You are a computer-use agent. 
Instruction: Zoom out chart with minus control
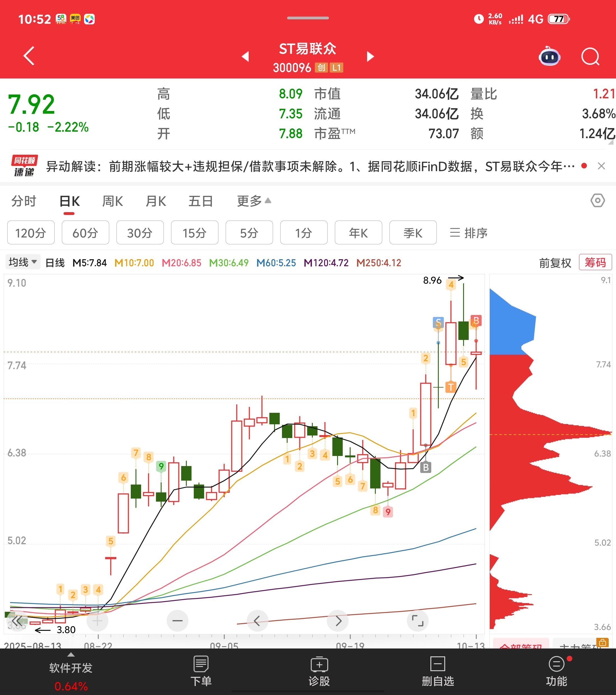tap(177, 620)
